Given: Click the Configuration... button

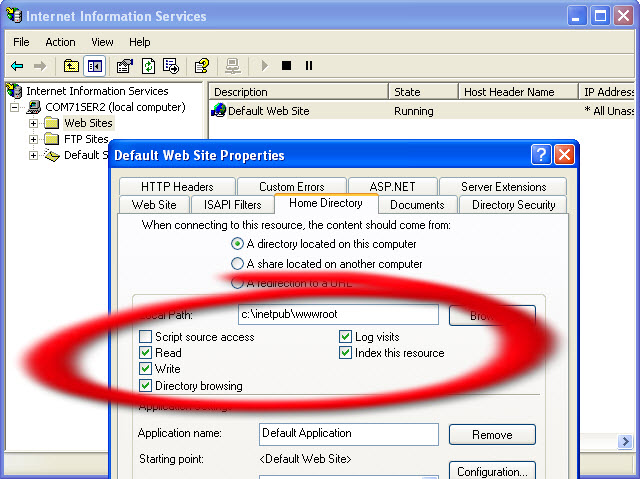Looking at the screenshot, I should pyautogui.click(x=492, y=471).
